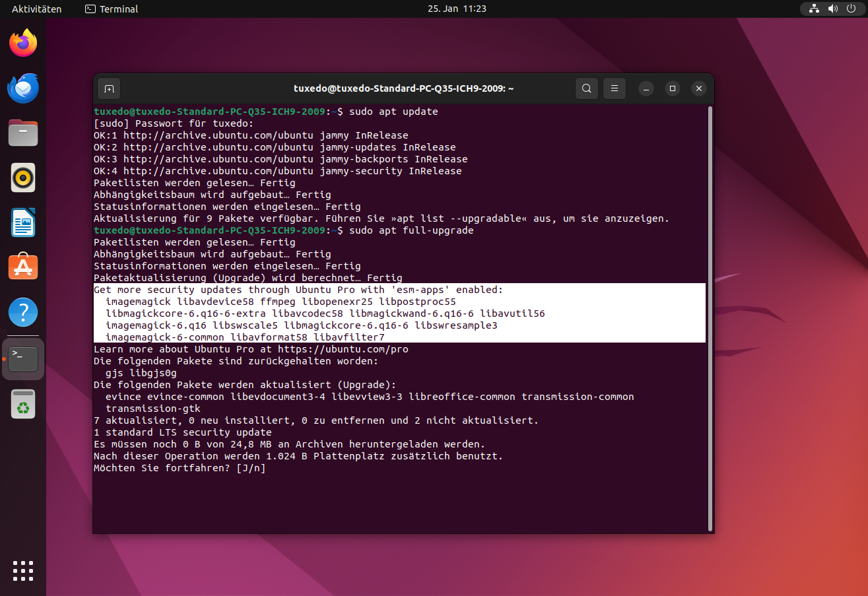
Task: Open a new tab in Terminal
Action: click(x=109, y=88)
